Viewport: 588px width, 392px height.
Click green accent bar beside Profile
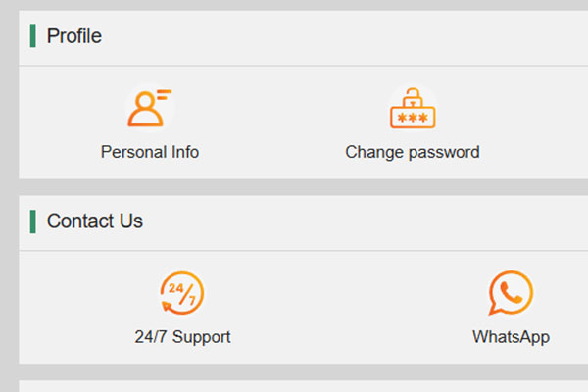(x=33, y=36)
